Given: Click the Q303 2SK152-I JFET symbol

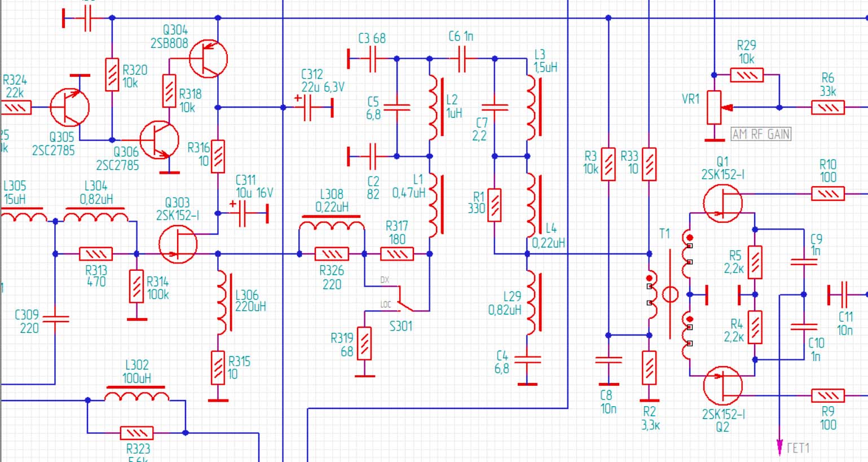Looking at the screenshot, I should pos(178,244).
